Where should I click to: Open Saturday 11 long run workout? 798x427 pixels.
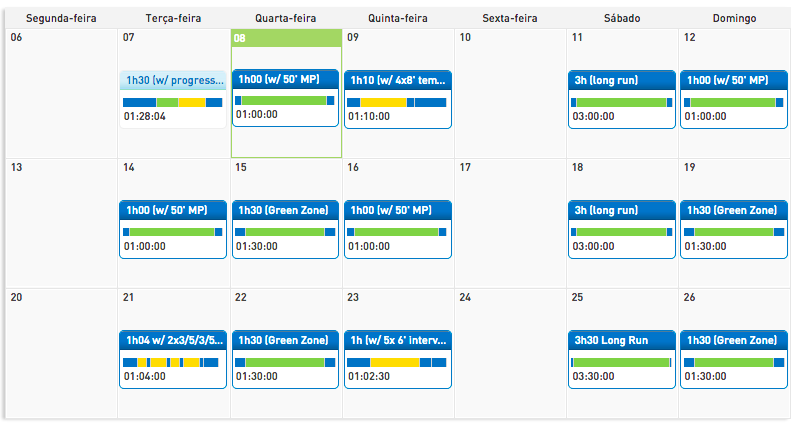621,79
